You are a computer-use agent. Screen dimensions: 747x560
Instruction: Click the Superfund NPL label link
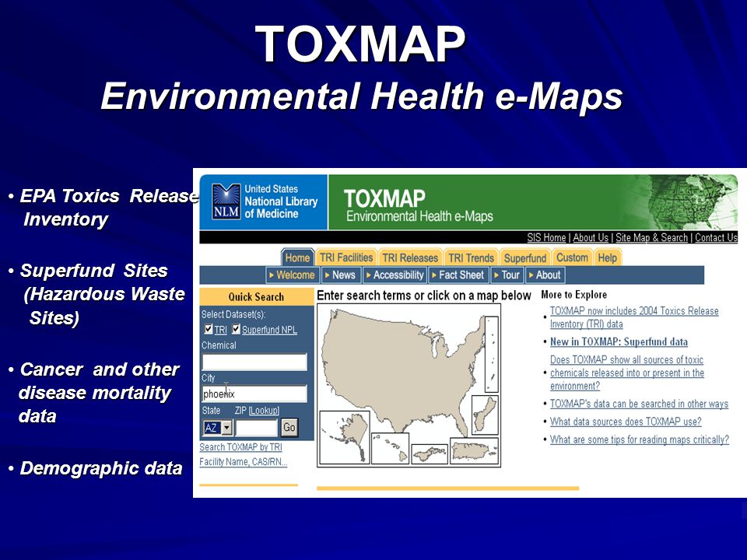point(269,330)
